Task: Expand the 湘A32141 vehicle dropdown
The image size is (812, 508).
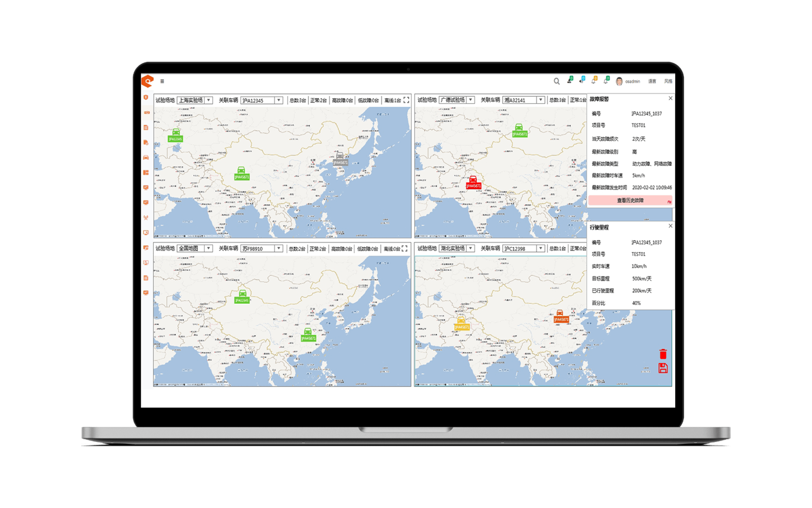Action: point(524,100)
